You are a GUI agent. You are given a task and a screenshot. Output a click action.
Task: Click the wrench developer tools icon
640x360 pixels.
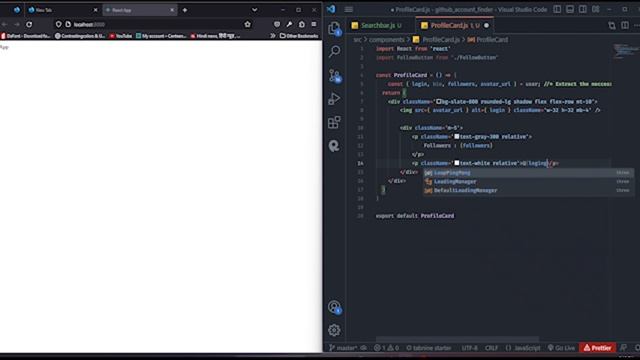pyautogui.click(x=289, y=24)
